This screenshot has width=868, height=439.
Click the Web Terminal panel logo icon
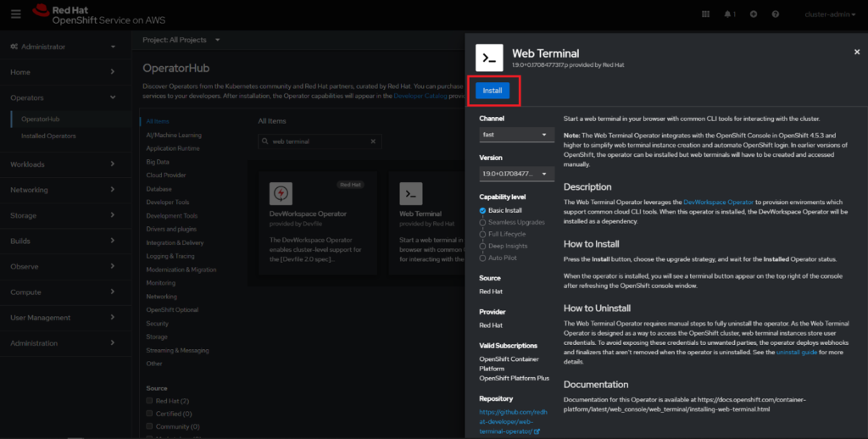tap(489, 58)
